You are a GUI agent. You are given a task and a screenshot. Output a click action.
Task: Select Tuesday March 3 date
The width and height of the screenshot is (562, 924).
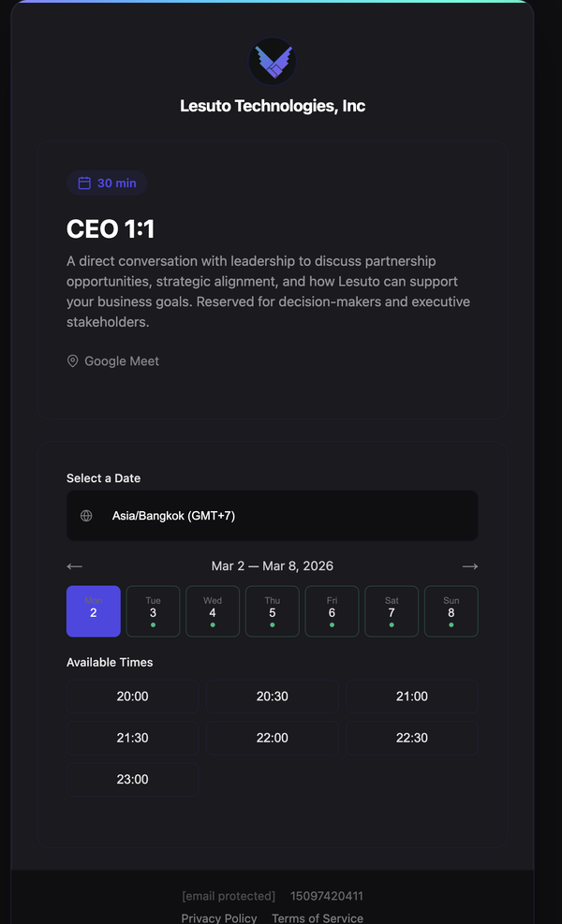coord(153,611)
